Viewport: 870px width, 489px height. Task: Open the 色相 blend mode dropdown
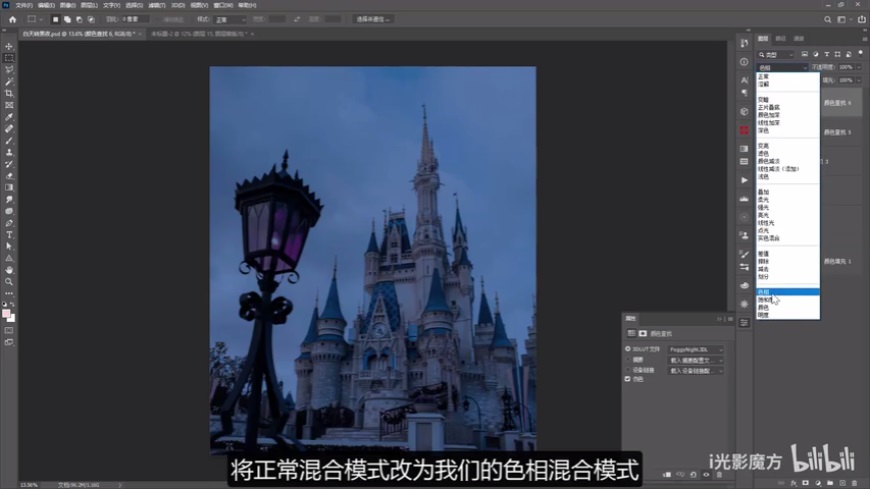(x=783, y=67)
